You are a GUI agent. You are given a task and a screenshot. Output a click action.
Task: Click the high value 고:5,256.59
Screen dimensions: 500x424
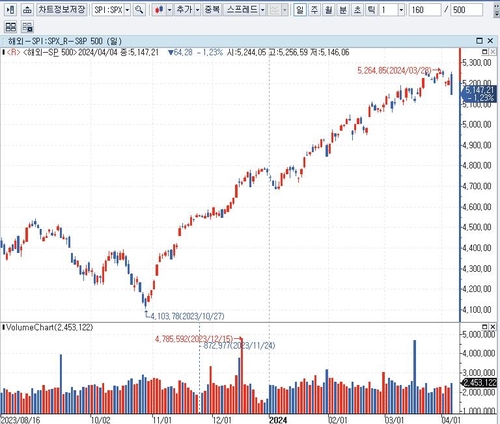(288, 52)
